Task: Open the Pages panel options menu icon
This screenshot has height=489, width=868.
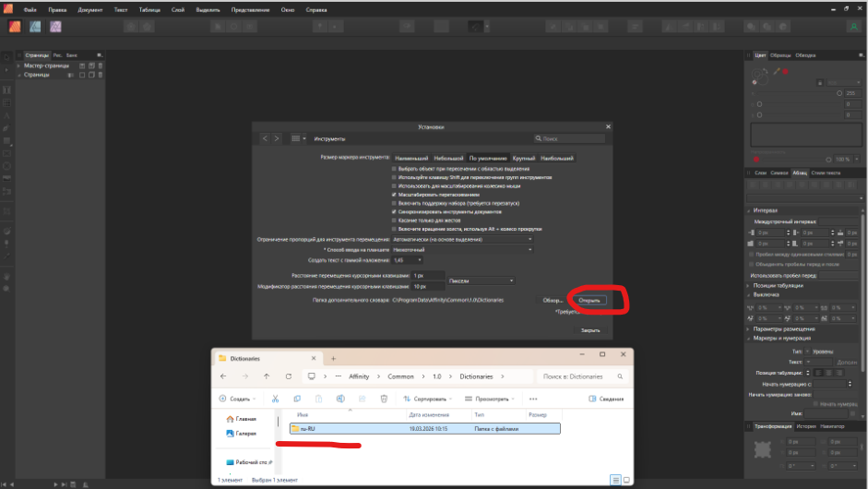Action: [x=100, y=55]
